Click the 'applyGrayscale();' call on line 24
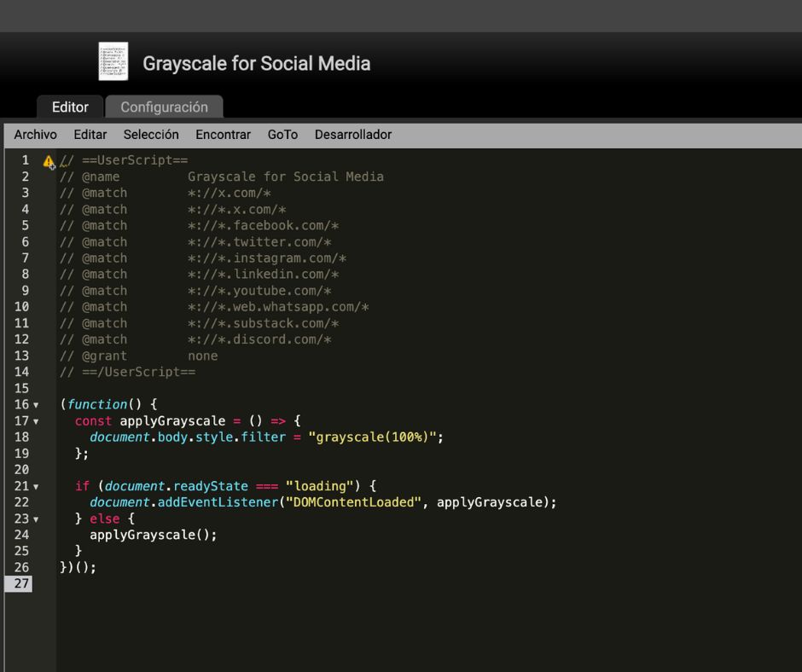This screenshot has width=802, height=672. pyautogui.click(x=154, y=535)
